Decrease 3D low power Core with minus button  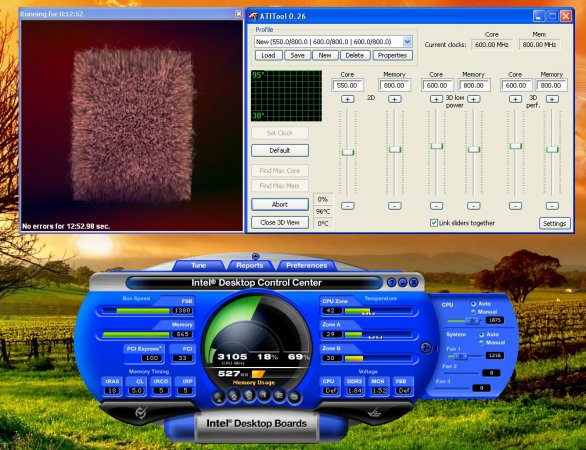point(436,206)
